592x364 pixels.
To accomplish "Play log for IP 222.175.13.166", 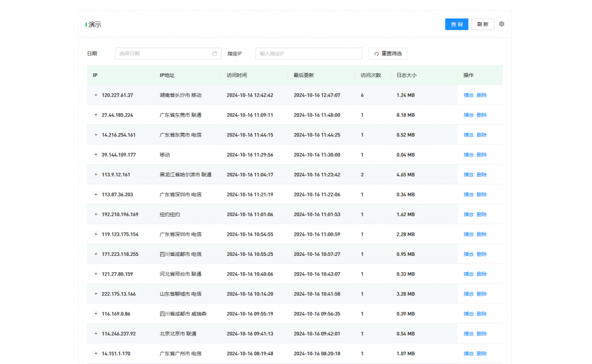I will point(468,294).
